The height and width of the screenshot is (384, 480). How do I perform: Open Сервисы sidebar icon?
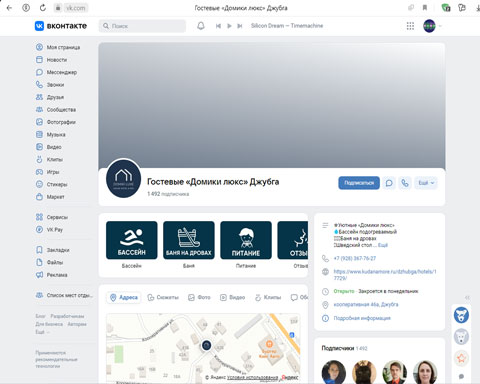tap(39, 217)
